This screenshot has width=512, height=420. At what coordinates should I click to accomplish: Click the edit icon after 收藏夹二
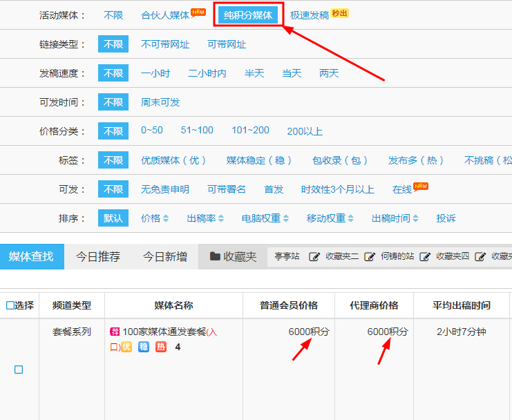(370, 257)
